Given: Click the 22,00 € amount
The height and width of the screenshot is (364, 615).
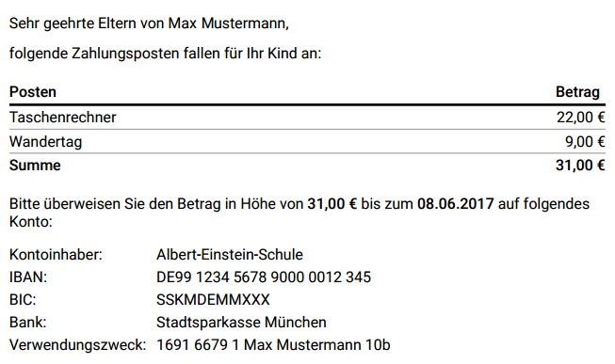Looking at the screenshot, I should point(580,118).
